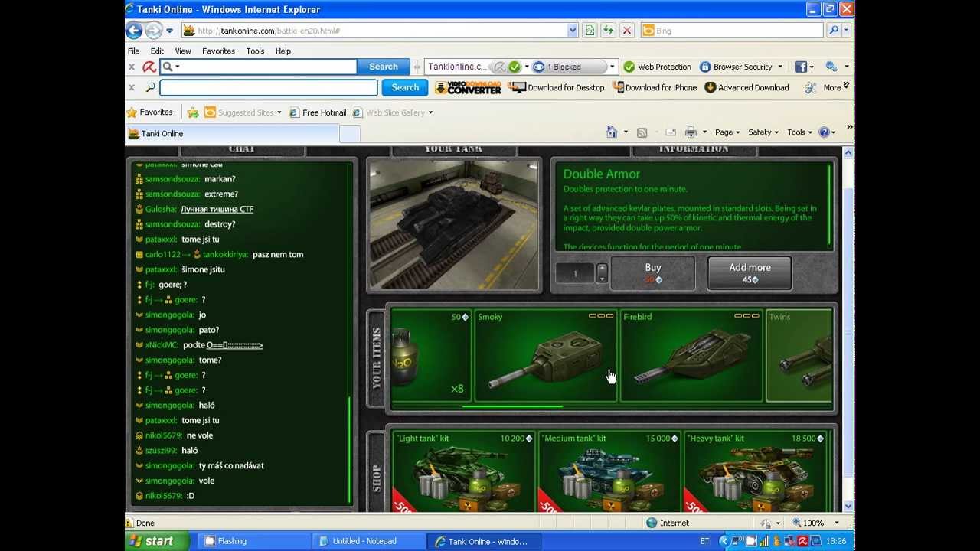Click the Read Mail envelope icon
Viewport: 980px width, 551px height.
click(x=671, y=132)
